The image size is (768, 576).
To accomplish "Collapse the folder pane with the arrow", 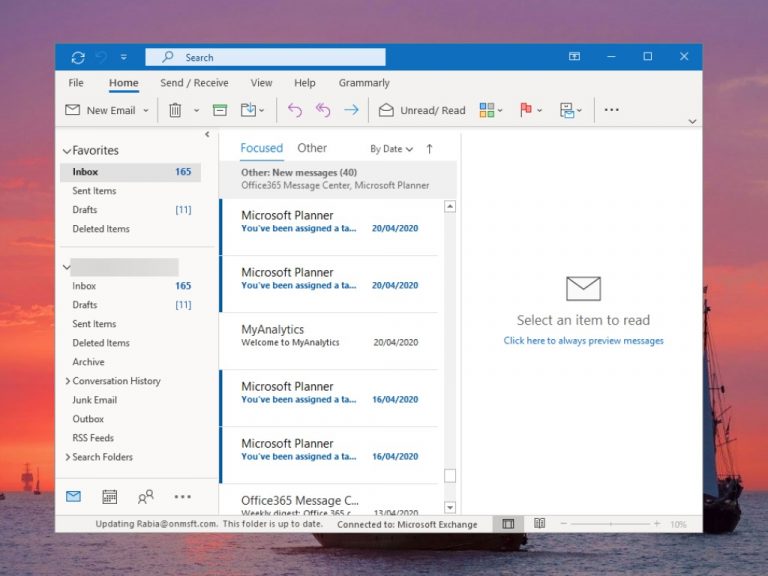I will pos(207,134).
